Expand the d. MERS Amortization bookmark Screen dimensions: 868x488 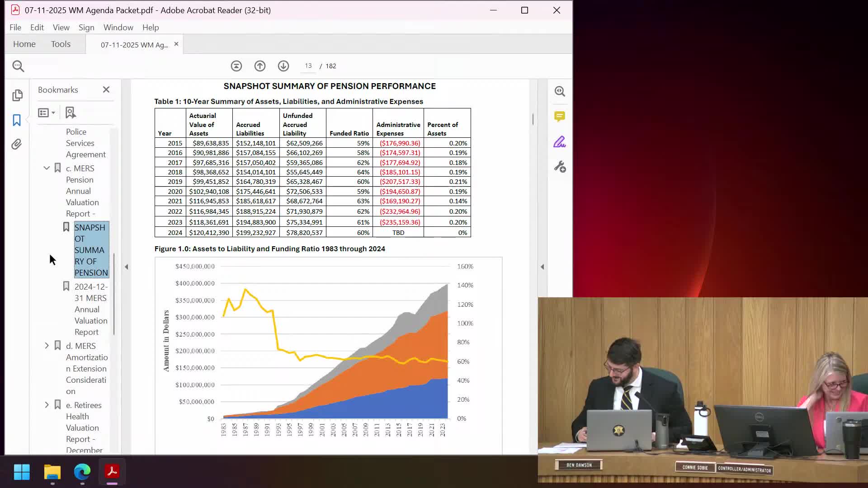(47, 346)
